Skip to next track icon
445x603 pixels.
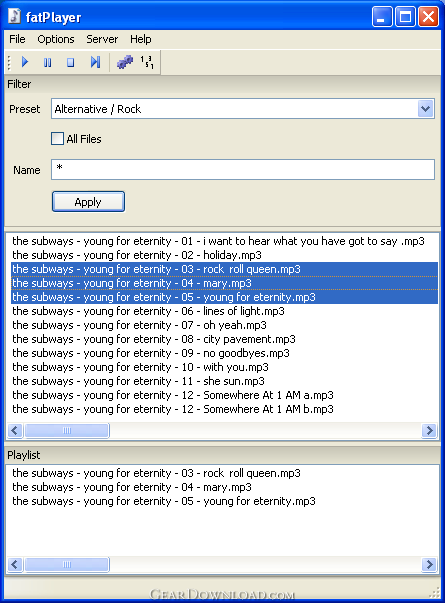(x=95, y=62)
